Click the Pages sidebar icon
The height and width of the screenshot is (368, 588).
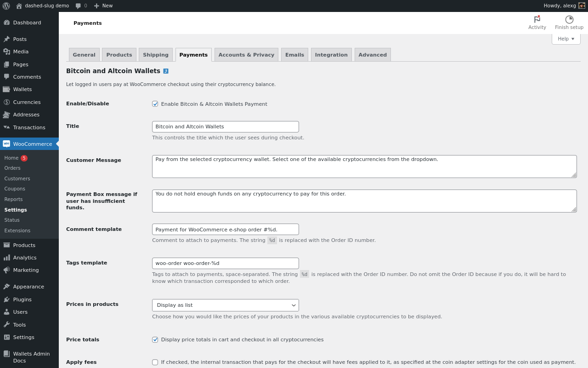click(6, 64)
